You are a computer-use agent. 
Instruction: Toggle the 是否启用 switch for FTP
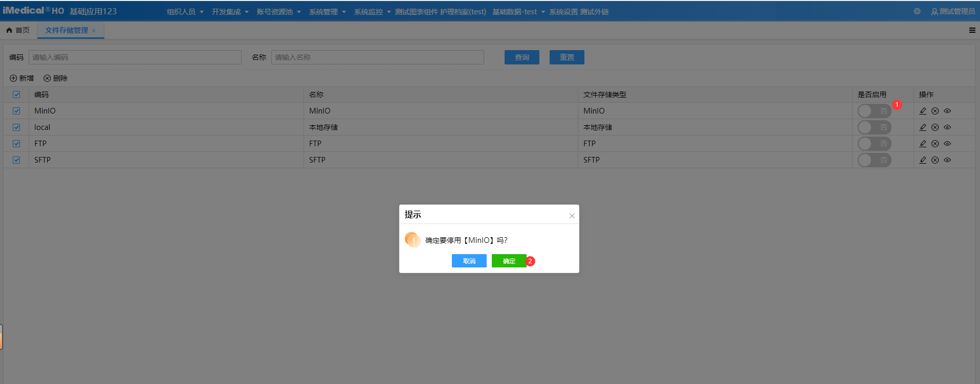coord(874,144)
